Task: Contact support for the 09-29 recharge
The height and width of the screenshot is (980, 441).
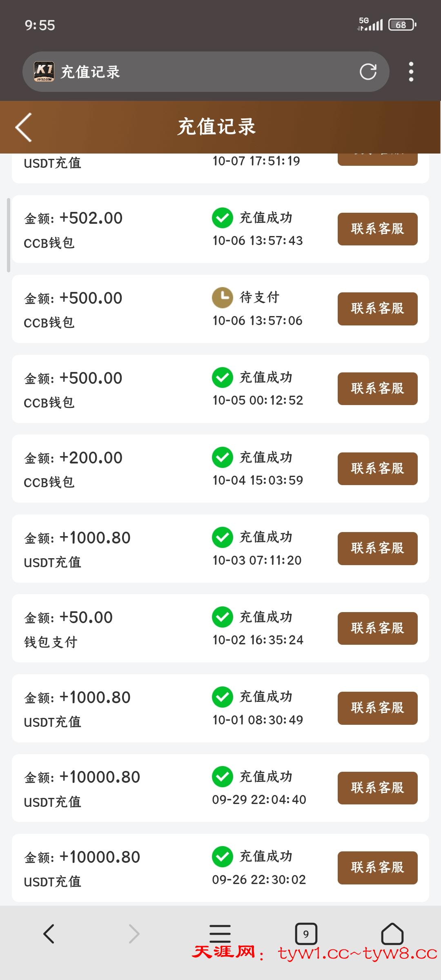Action: click(x=377, y=788)
